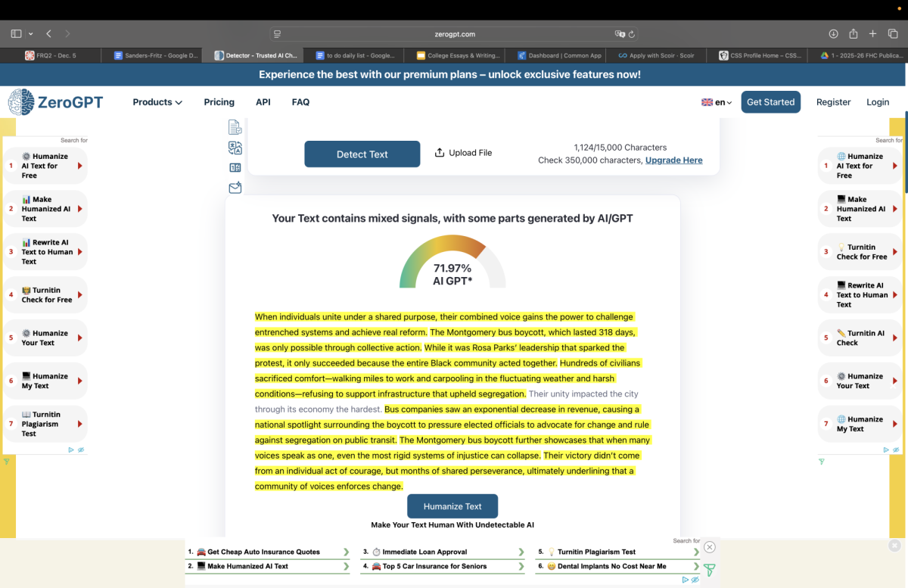Open left ad Turnitin Check for Free
908x588 pixels.
click(46, 295)
